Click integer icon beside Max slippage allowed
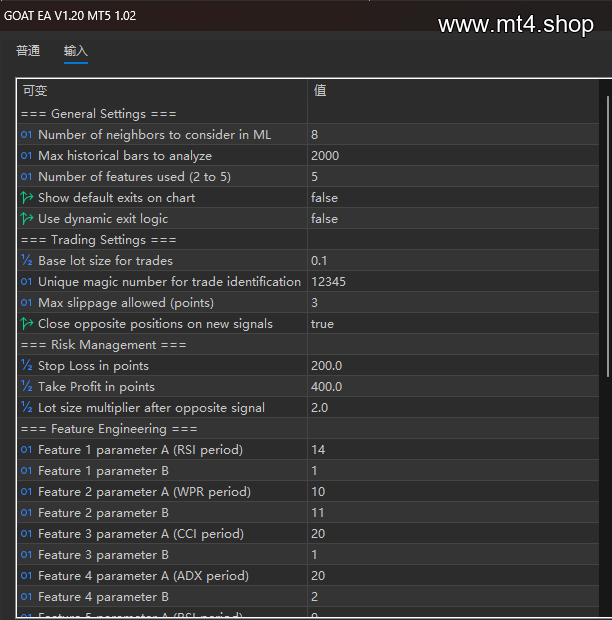612x620 pixels. tap(26, 303)
